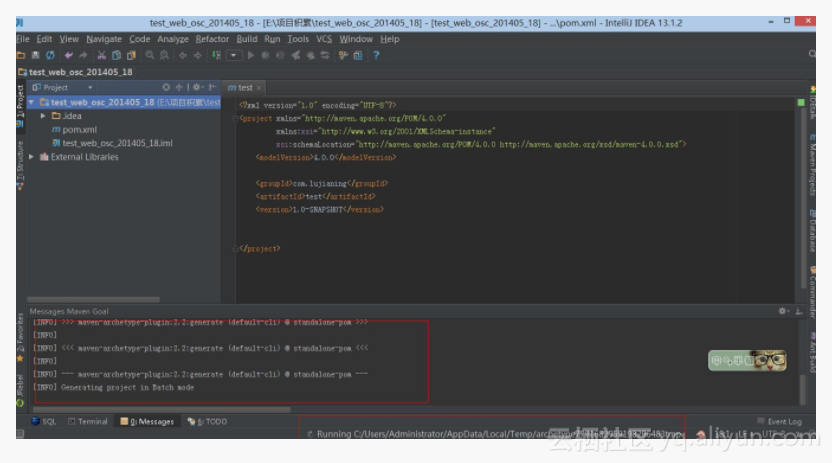Screen dimensions: 832x463
Task: Click the groupId line in pom.xml editor
Action: coord(322,184)
